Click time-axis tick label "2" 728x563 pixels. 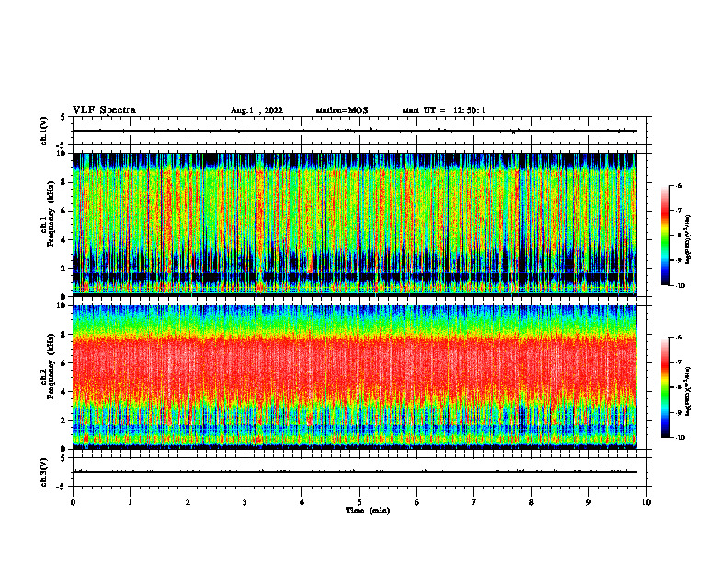[188, 502]
